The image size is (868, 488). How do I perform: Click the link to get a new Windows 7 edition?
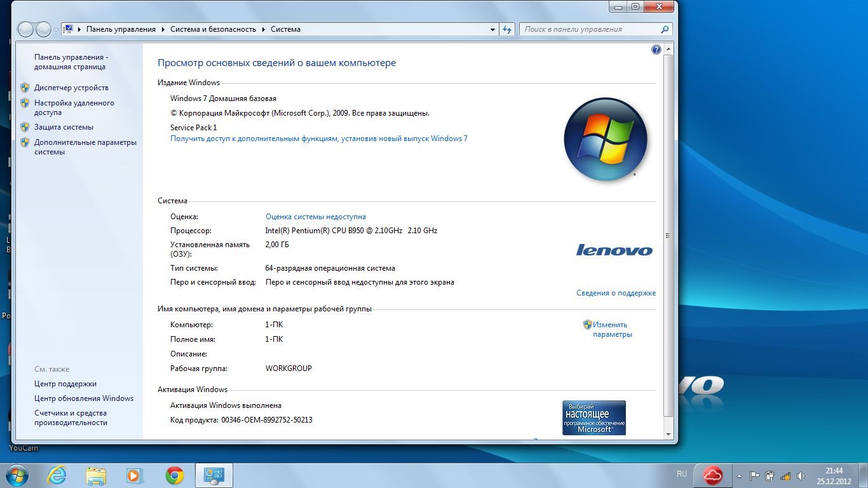[318, 139]
